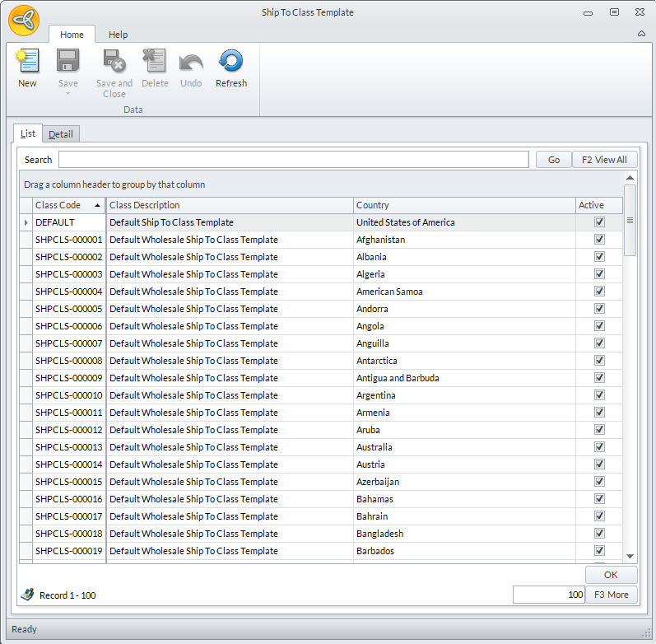Open the Save dropdown arrow
This screenshot has height=644, width=656.
point(67,93)
